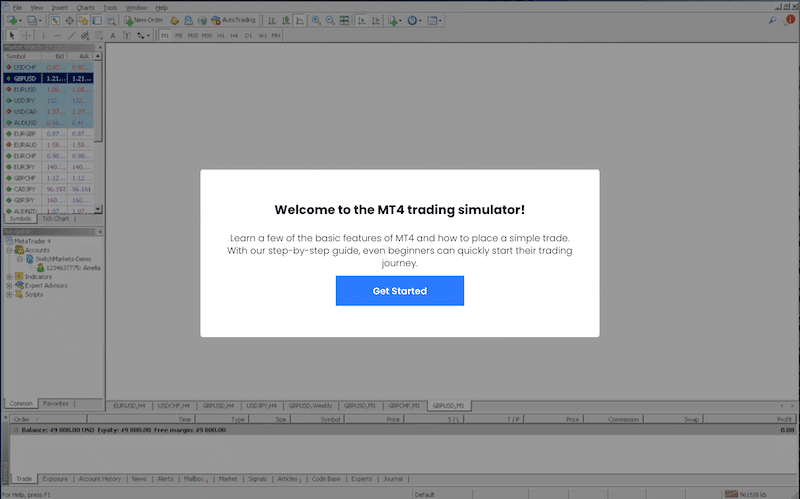This screenshot has height=499, width=800.
Task: Toggle the Navigator folder icon
Action: (x=83, y=20)
